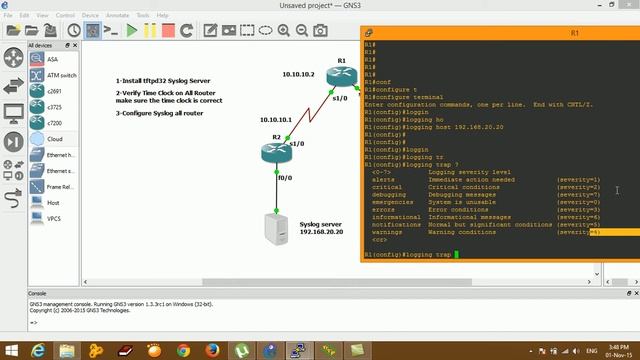
Task: Open console to all devices icon
Action: point(111,31)
